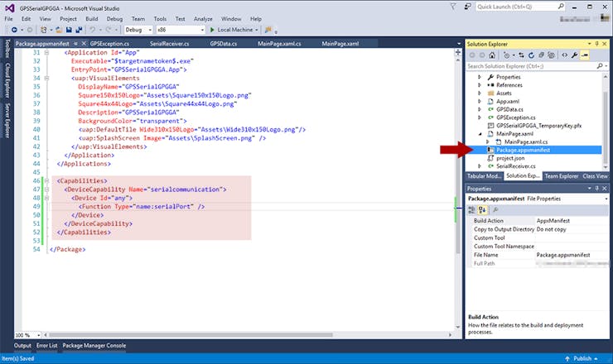
Task: Open the File menu
Action: click(x=8, y=19)
